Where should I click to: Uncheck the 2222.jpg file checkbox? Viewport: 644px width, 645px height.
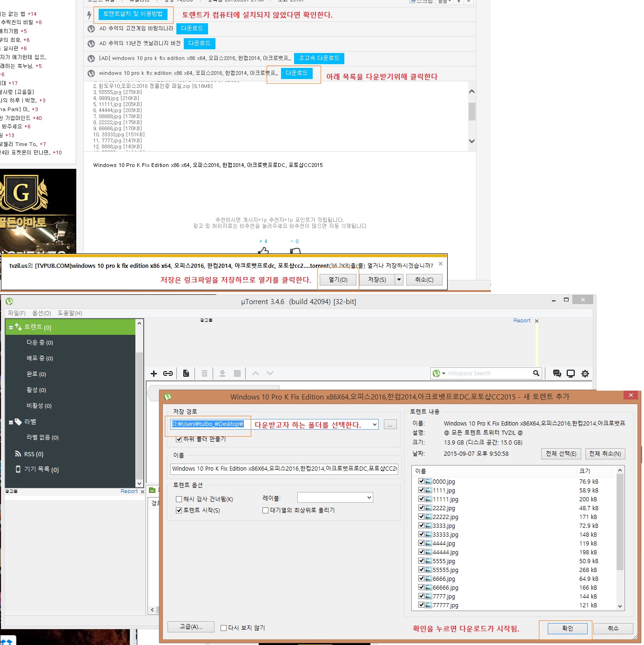(421, 508)
